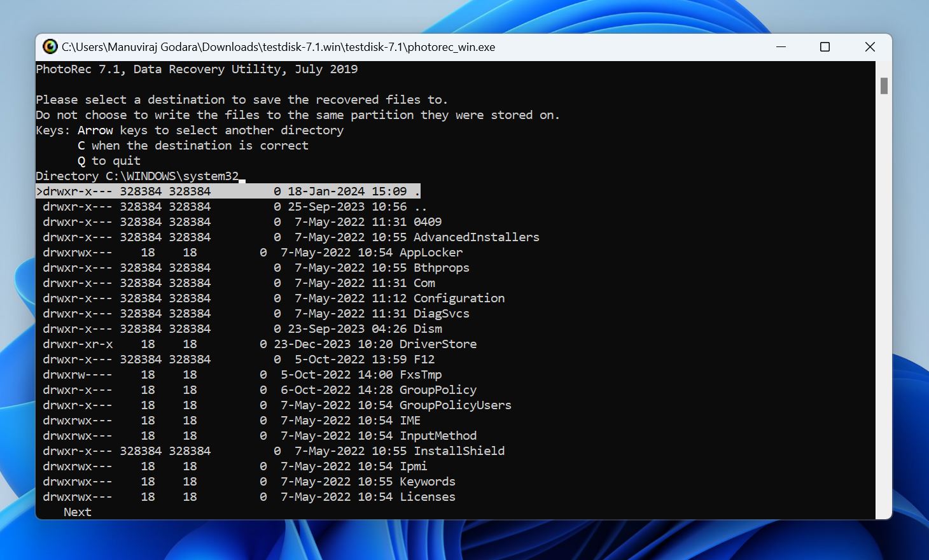This screenshot has height=560, width=929.
Task: Maximize the photorec_win.exe window
Action: 825,46
